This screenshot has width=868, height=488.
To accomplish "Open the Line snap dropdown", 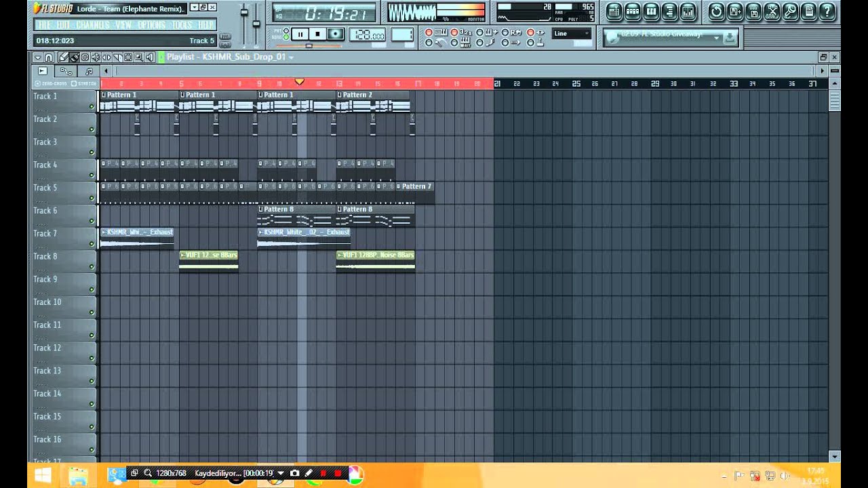I will 572,33.
